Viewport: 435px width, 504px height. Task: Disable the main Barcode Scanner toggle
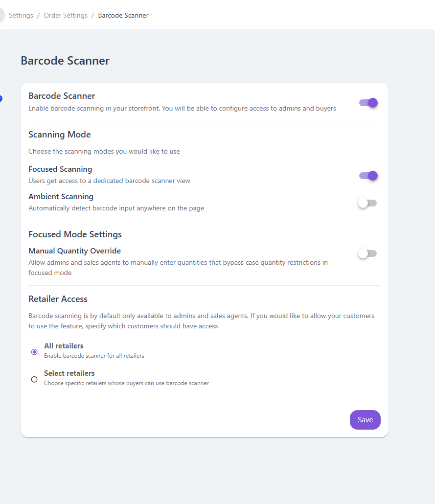[x=368, y=103]
